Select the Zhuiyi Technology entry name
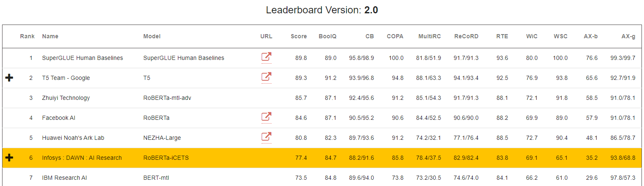Viewport: 644px width, 186px height. [x=66, y=98]
